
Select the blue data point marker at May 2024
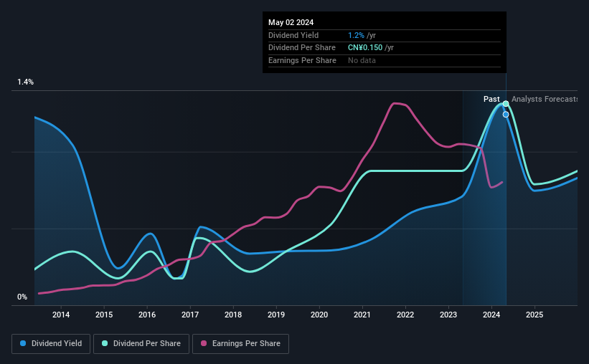pyautogui.click(x=506, y=115)
